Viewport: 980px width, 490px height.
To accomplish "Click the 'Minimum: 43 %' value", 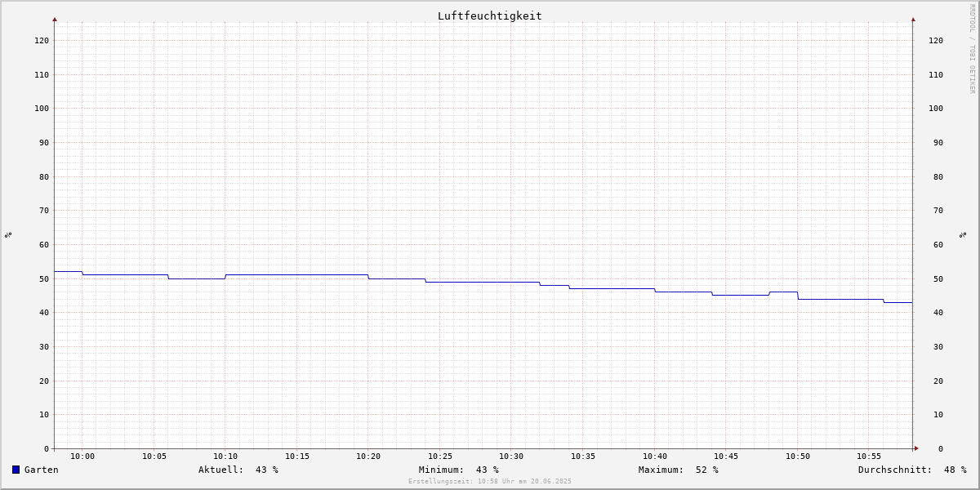I will pyautogui.click(x=459, y=470).
